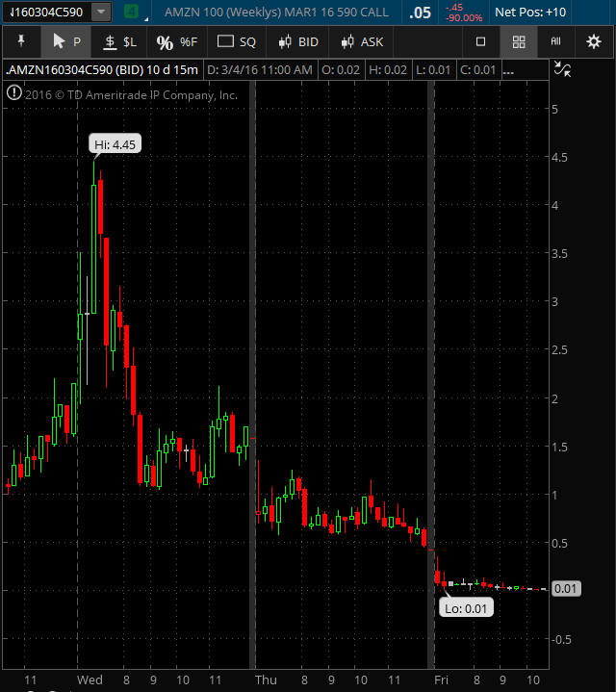Click the 0.01 current price axis label
This screenshot has height=692, width=616.
point(566,589)
